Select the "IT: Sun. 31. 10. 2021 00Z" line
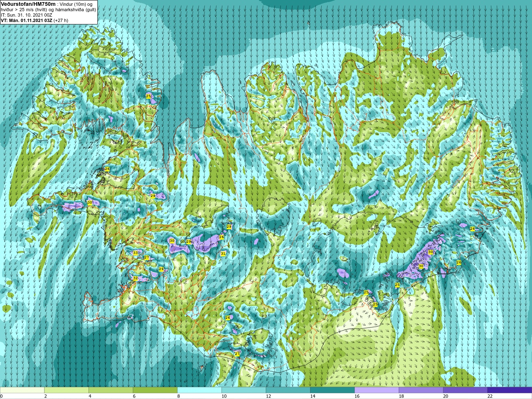This screenshot has width=532, height=399. (26, 15)
